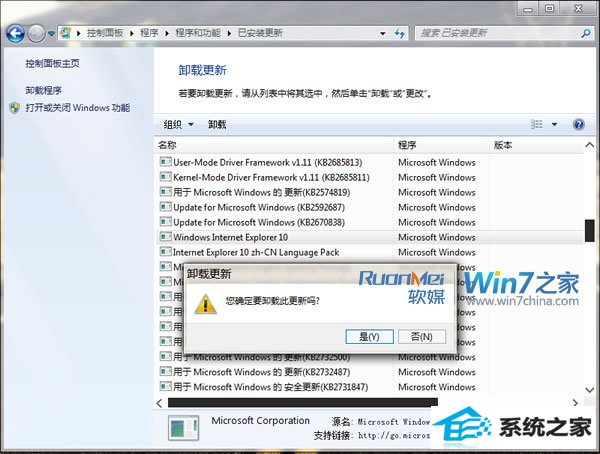This screenshot has width=600, height=454.
Task: Click the icon of the KB2685813 row
Action: [x=165, y=162]
